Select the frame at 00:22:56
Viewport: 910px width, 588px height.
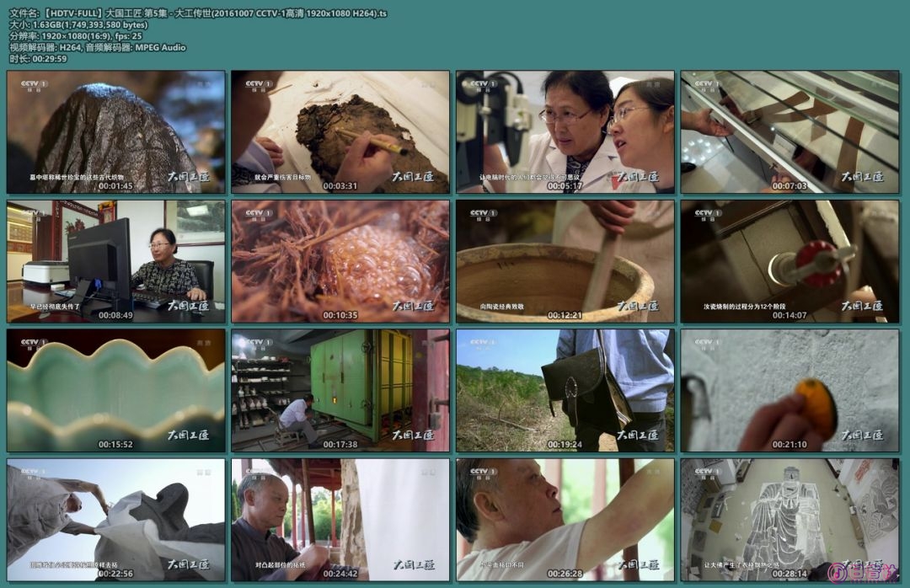[x=116, y=520]
